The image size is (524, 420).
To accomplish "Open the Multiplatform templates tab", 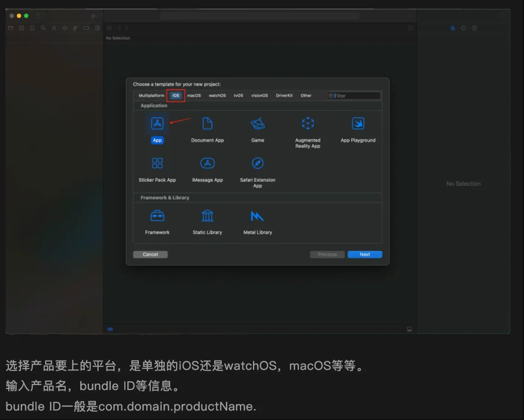I will pyautogui.click(x=151, y=95).
